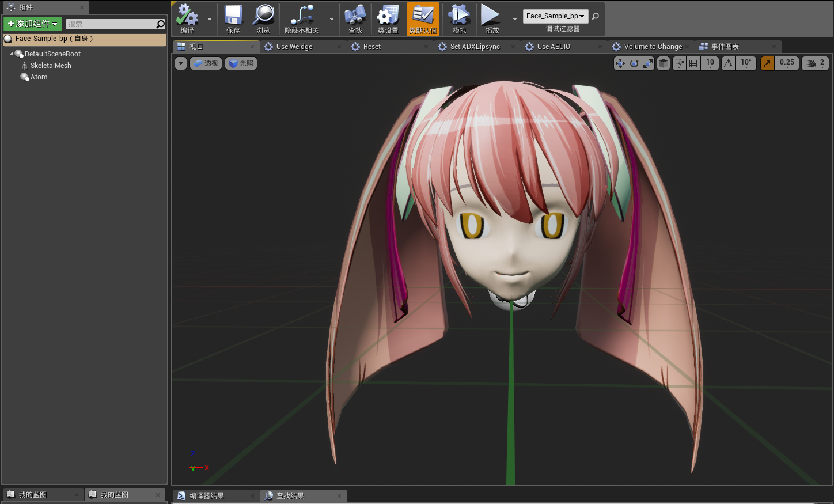Open Browse (浏览) magnifier icon

point(263,18)
